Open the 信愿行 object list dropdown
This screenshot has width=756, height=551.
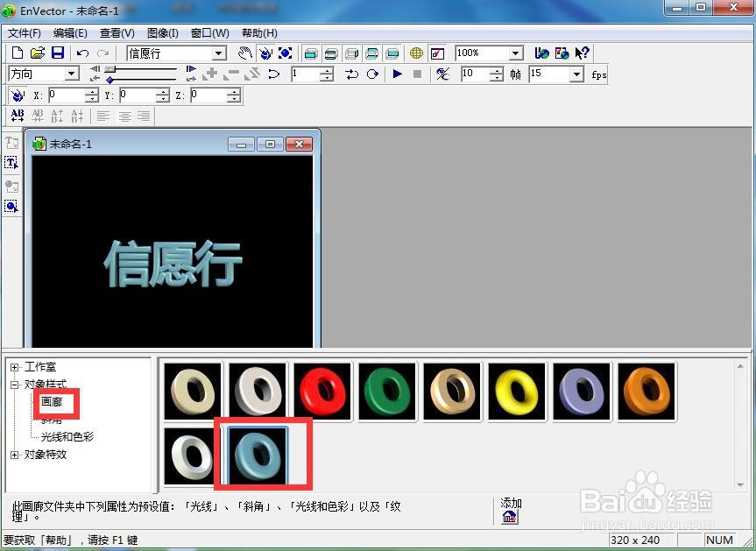tap(219, 53)
